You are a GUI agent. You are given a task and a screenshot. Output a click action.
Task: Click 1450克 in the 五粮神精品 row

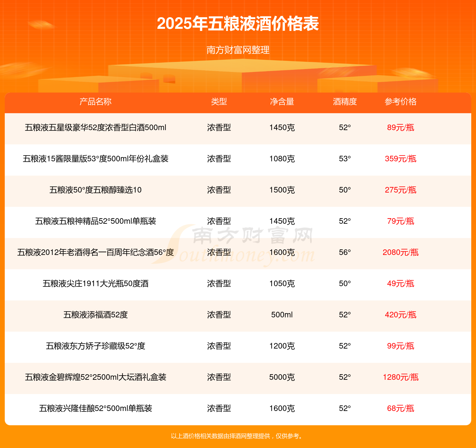tap(282, 221)
